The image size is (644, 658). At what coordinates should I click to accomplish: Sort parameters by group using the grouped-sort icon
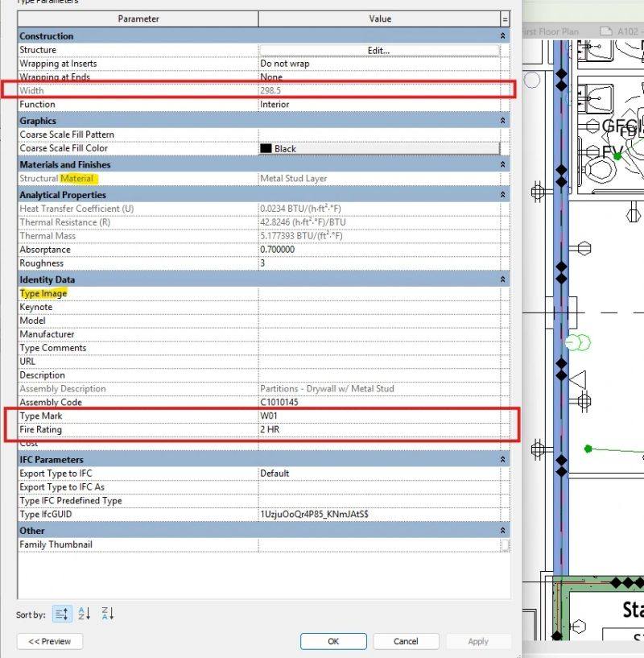(x=62, y=615)
